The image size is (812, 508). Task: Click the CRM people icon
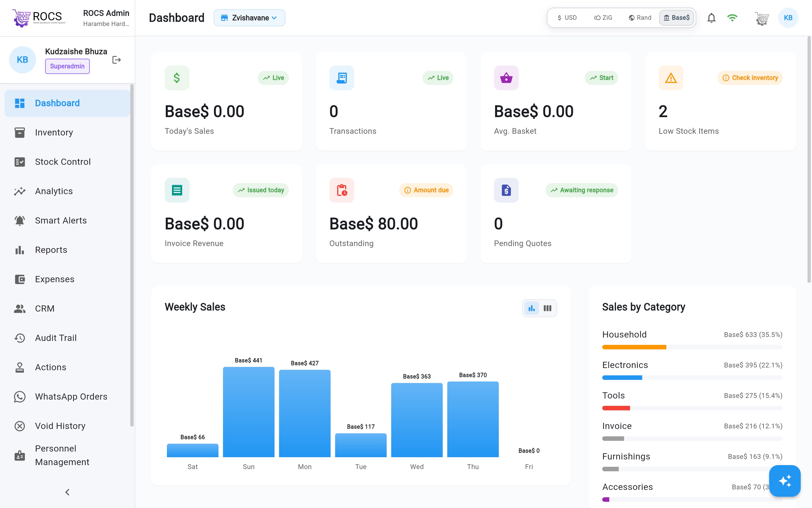pyautogui.click(x=20, y=308)
